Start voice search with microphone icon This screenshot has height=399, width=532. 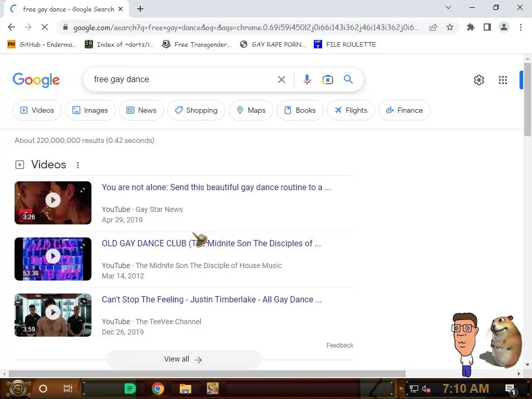[307, 79]
